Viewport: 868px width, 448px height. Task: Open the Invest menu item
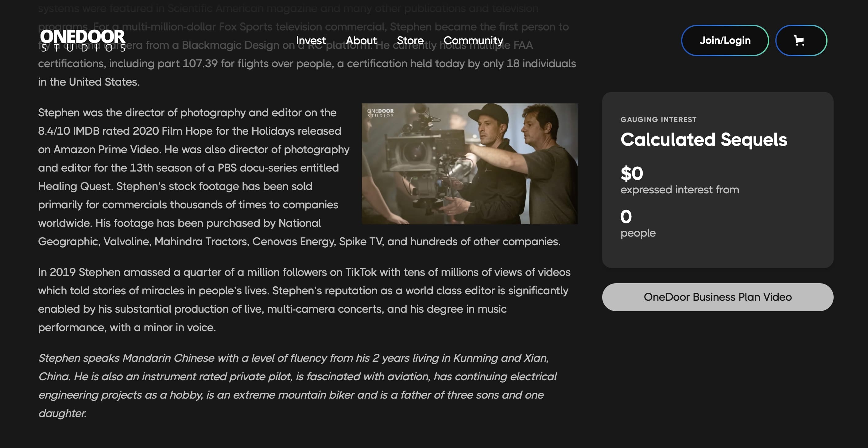310,41
